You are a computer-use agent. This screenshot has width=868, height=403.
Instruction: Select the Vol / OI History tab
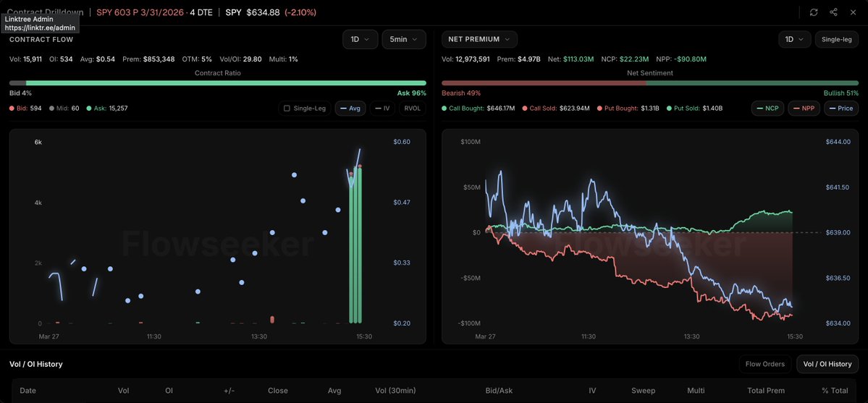tap(827, 364)
